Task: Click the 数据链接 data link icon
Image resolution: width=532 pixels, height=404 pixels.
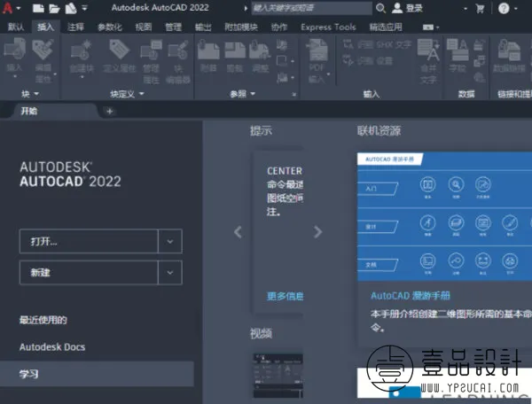Action: point(509,50)
